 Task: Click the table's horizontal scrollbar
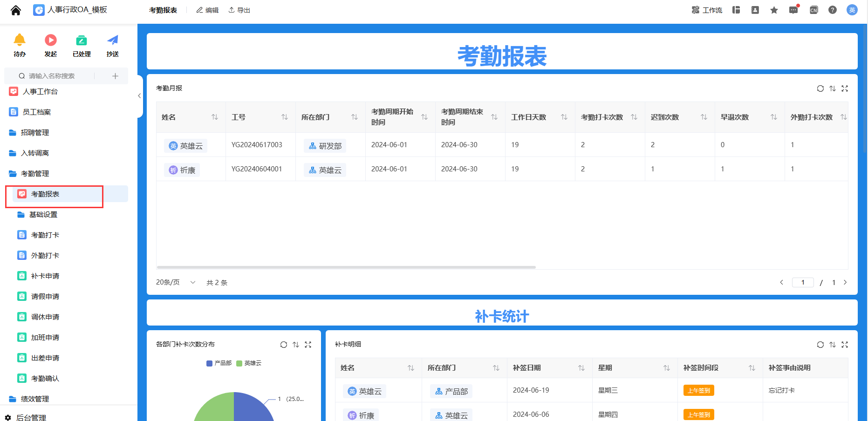click(346, 267)
